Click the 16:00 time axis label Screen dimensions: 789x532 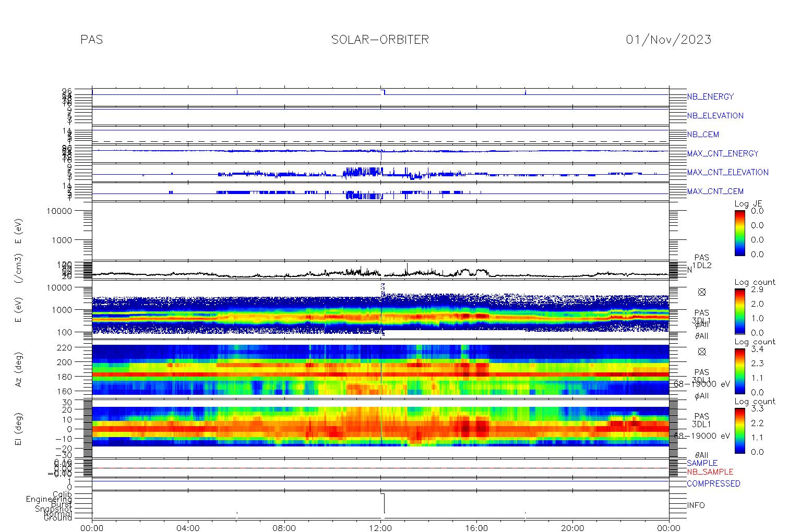pos(477,528)
